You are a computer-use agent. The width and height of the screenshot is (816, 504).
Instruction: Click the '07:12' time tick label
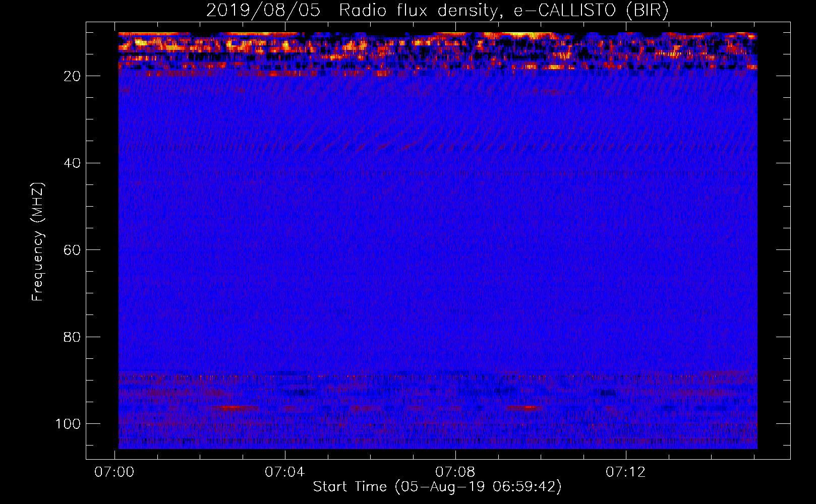(626, 472)
